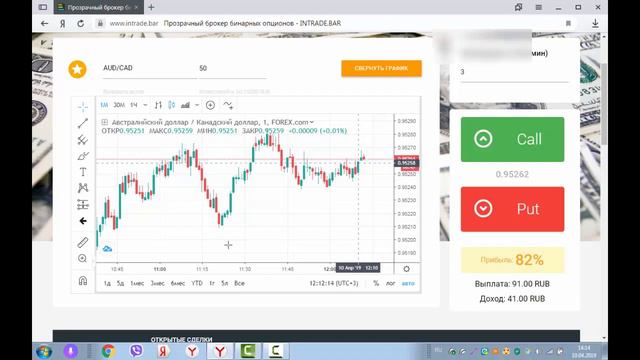Viewport: 640px width, 360px height.
Task: Click the 12:12:14 (UTC+3) timezone label
Action: (333, 283)
